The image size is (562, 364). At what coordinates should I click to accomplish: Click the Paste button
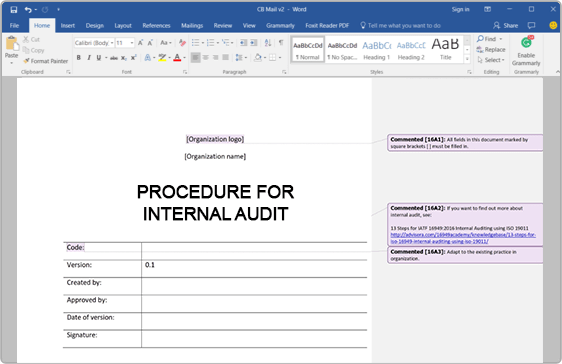(x=11, y=49)
